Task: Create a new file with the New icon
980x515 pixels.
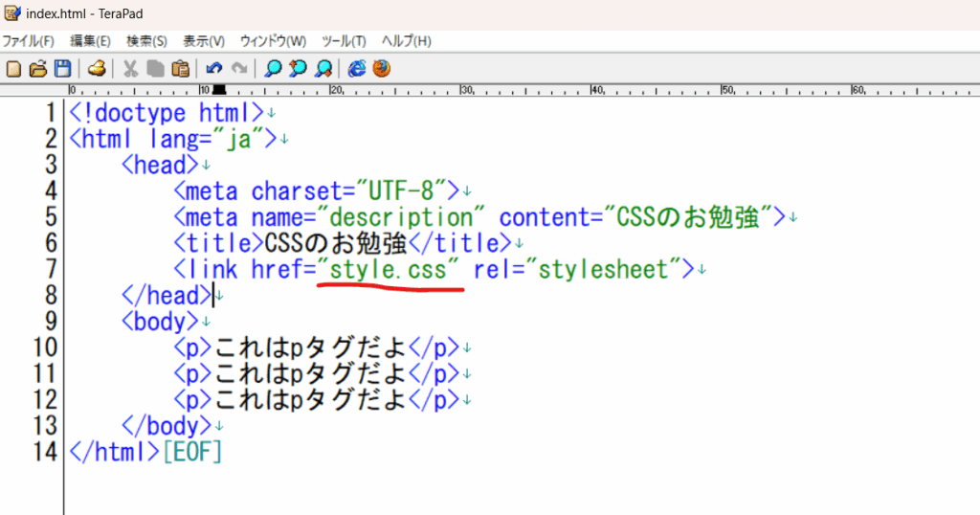Action: coord(13,69)
